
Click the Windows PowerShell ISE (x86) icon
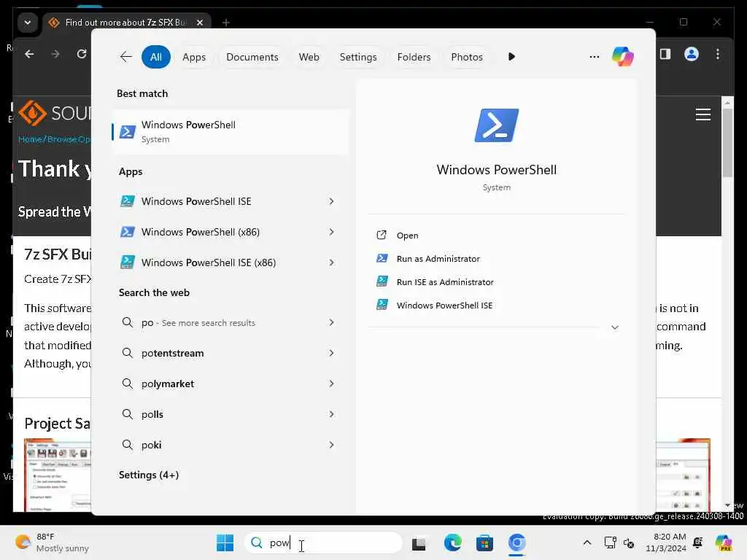[127, 262]
